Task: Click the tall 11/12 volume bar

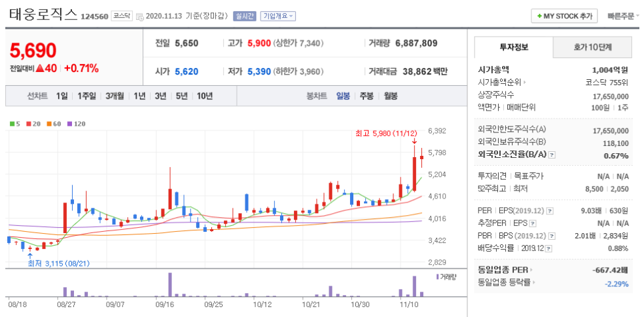Action: (415, 286)
